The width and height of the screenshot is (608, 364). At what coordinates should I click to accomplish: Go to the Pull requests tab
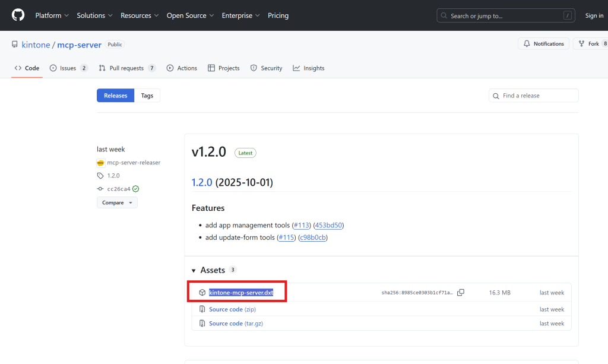(x=127, y=68)
